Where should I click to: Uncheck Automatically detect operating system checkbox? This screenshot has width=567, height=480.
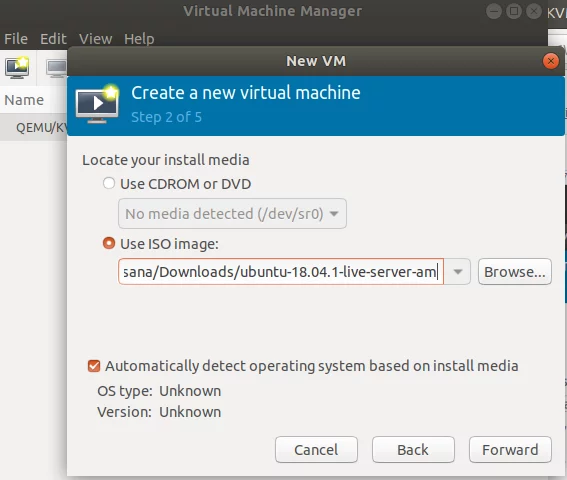[94, 366]
